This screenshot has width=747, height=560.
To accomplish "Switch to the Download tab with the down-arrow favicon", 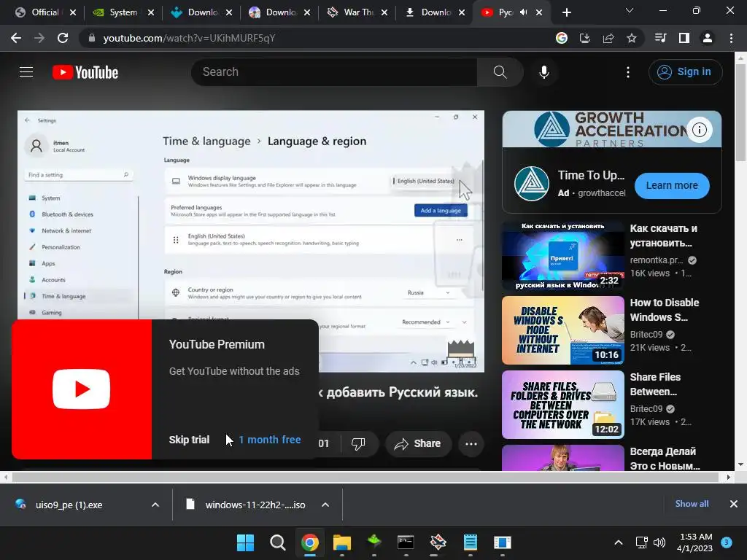I will pos(436,12).
